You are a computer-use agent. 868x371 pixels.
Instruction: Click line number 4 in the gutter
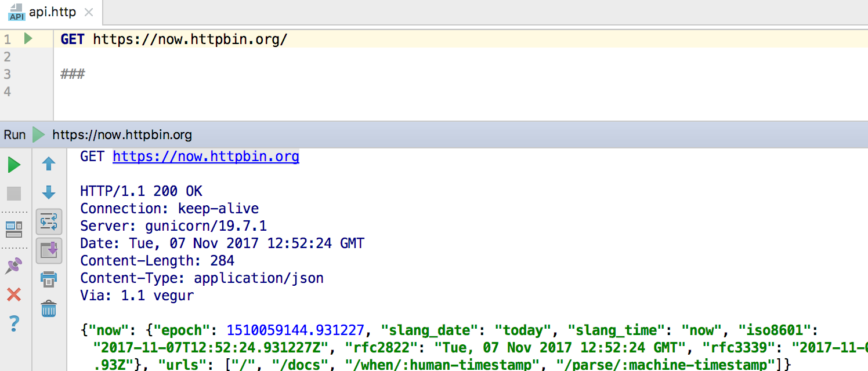pos(7,92)
